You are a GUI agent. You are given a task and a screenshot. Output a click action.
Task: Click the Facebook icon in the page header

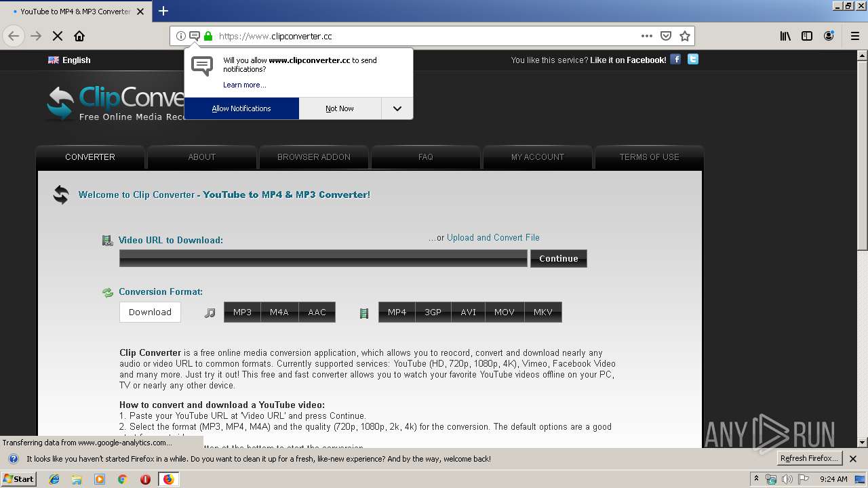(x=675, y=59)
